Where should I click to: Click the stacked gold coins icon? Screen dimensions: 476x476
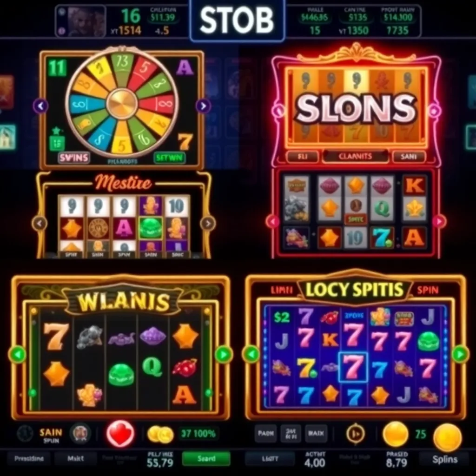160,434
